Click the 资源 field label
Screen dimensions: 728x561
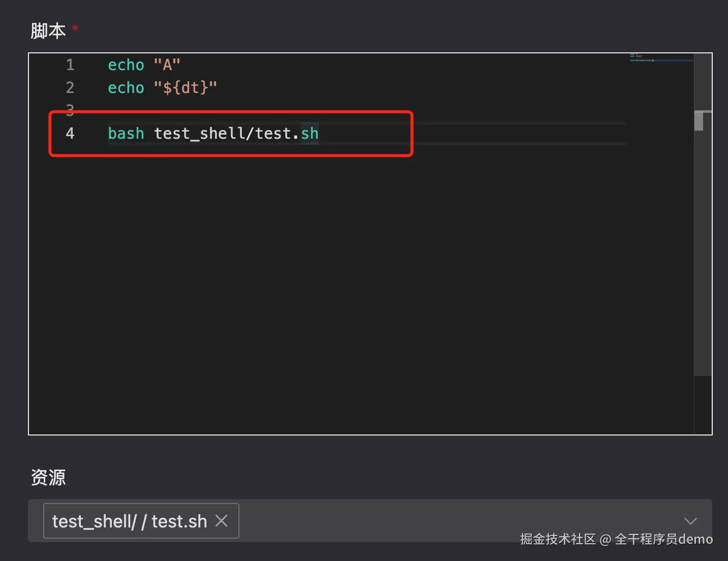(48, 478)
